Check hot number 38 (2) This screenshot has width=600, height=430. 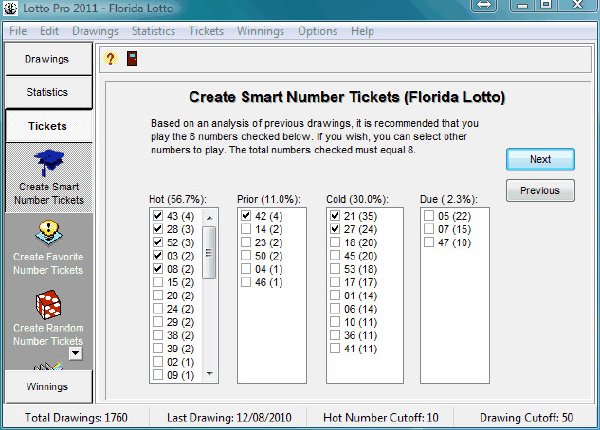pyautogui.click(x=158, y=335)
